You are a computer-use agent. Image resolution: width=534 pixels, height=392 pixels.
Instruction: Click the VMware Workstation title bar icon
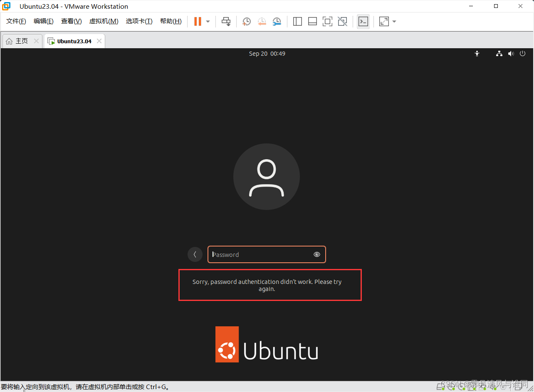[6, 6]
